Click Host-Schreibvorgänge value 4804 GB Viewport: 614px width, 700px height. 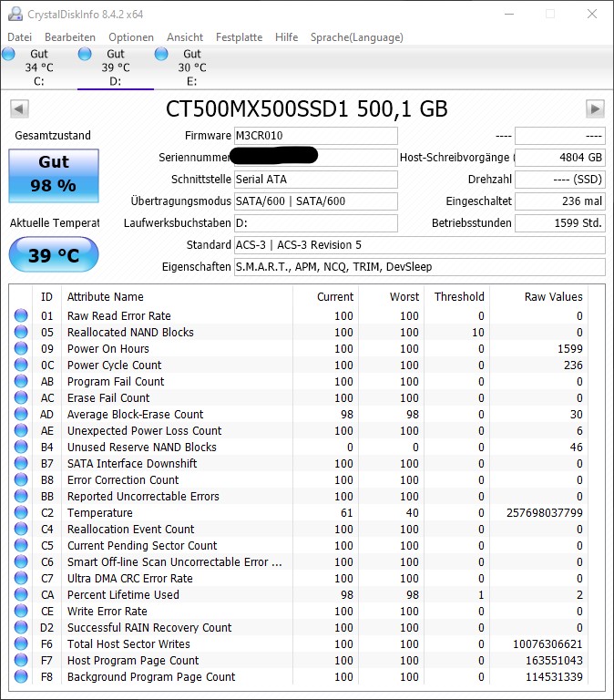click(560, 157)
